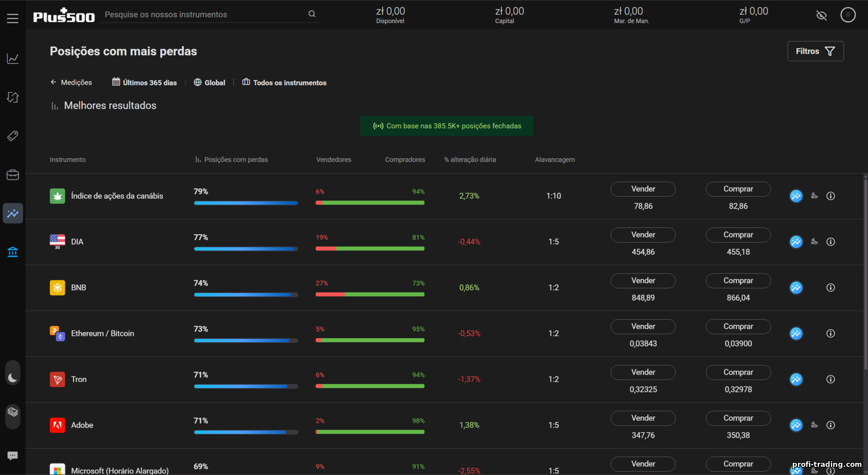868x475 pixels.
Task: Expand the Todos os instrumentos filter
Action: click(284, 83)
